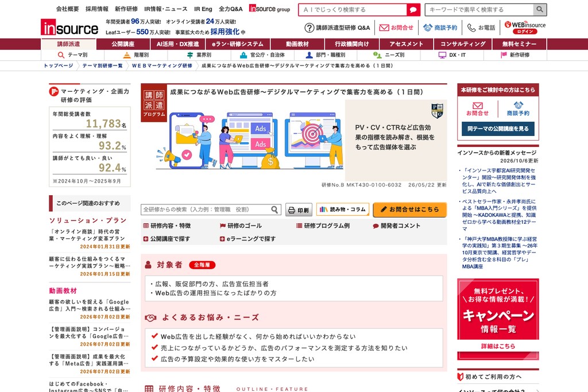Open IR情報・ニュース link
Image resolution: width=588 pixels, height=392 pixels.
click(x=166, y=9)
